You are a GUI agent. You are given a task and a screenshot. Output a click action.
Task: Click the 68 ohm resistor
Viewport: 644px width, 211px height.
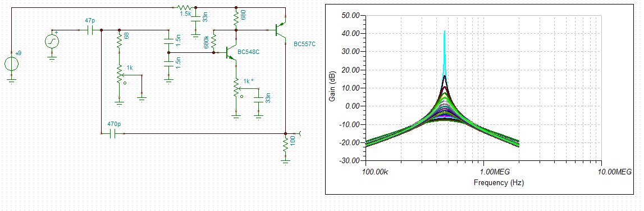pos(120,41)
